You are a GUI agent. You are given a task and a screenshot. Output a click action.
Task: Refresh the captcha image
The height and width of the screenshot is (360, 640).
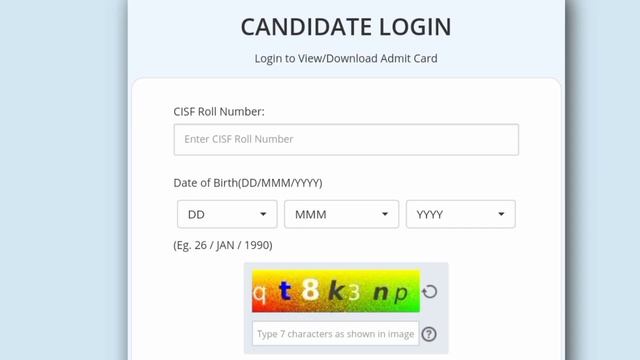(x=429, y=292)
